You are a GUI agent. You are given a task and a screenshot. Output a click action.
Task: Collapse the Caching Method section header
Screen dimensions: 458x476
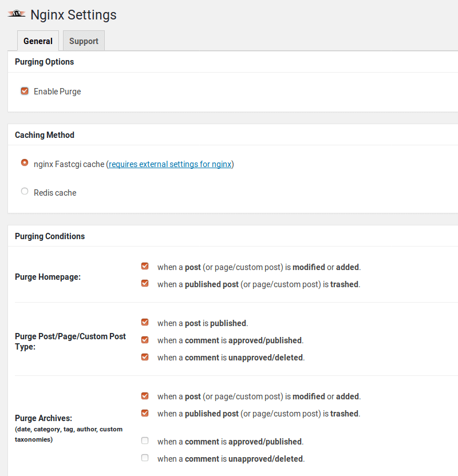point(44,135)
